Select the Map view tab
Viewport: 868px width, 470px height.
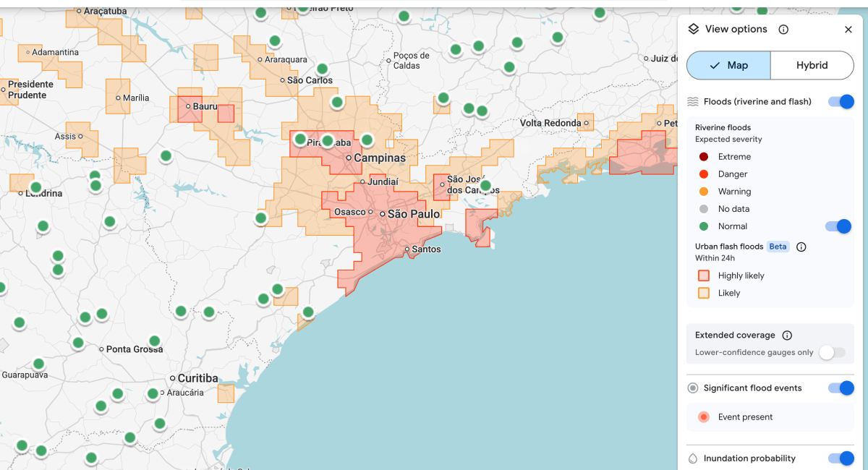tap(728, 65)
